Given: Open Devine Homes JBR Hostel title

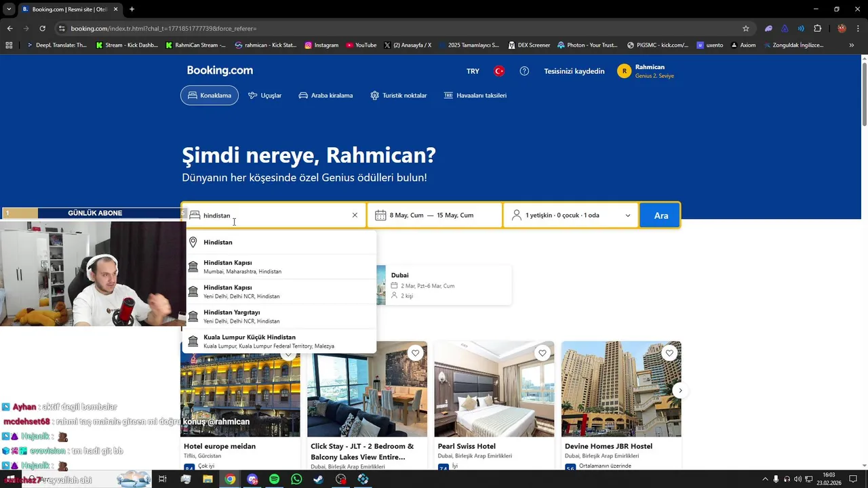Looking at the screenshot, I should point(608,446).
